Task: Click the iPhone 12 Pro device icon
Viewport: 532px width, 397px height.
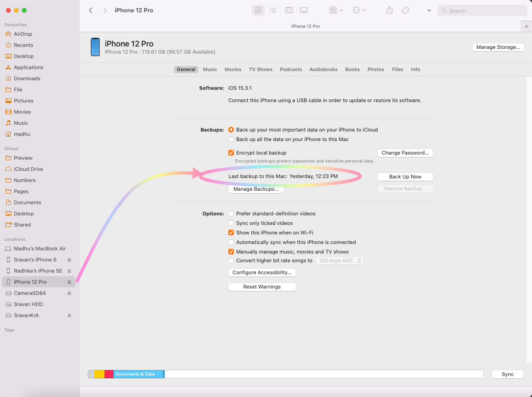Action: [x=95, y=47]
